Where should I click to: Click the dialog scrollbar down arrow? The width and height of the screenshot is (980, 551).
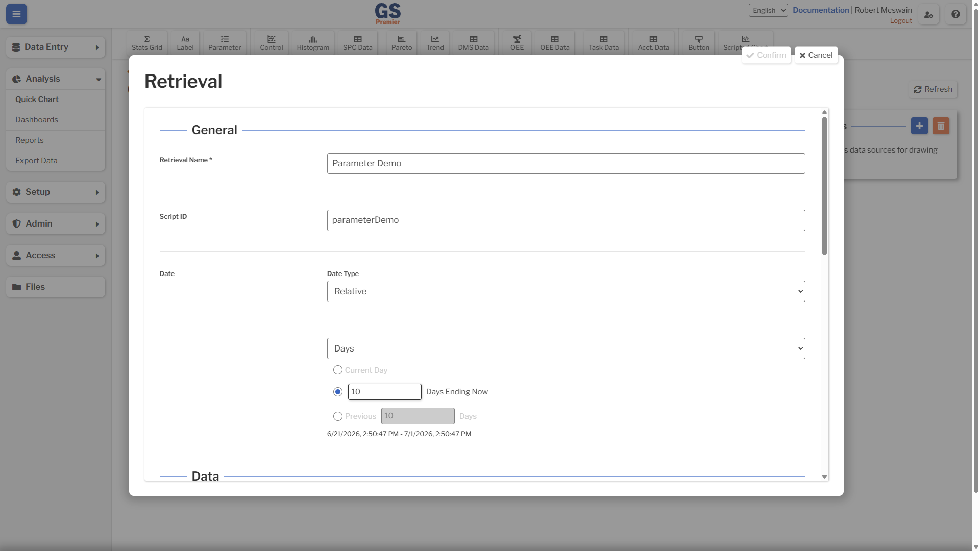tap(824, 477)
